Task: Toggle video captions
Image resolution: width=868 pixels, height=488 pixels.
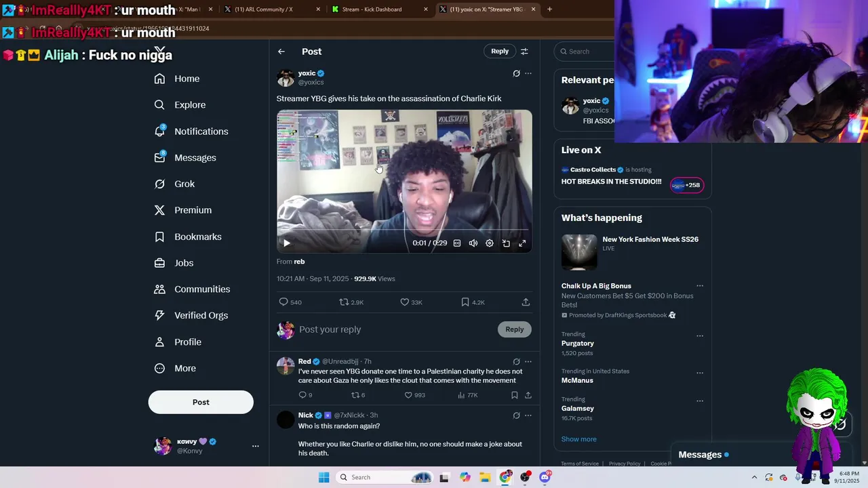Action: [x=457, y=243]
